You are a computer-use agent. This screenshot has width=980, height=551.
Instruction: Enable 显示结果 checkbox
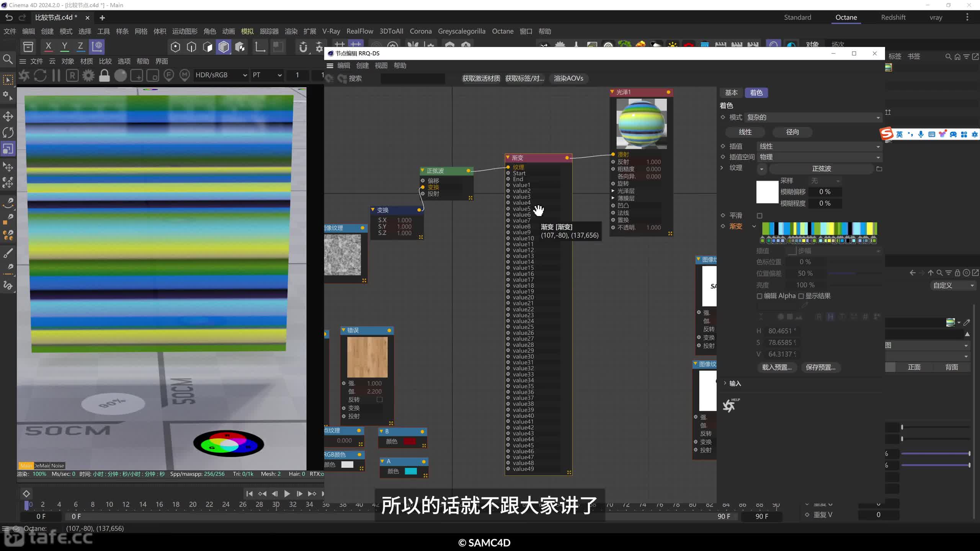pyautogui.click(x=801, y=296)
